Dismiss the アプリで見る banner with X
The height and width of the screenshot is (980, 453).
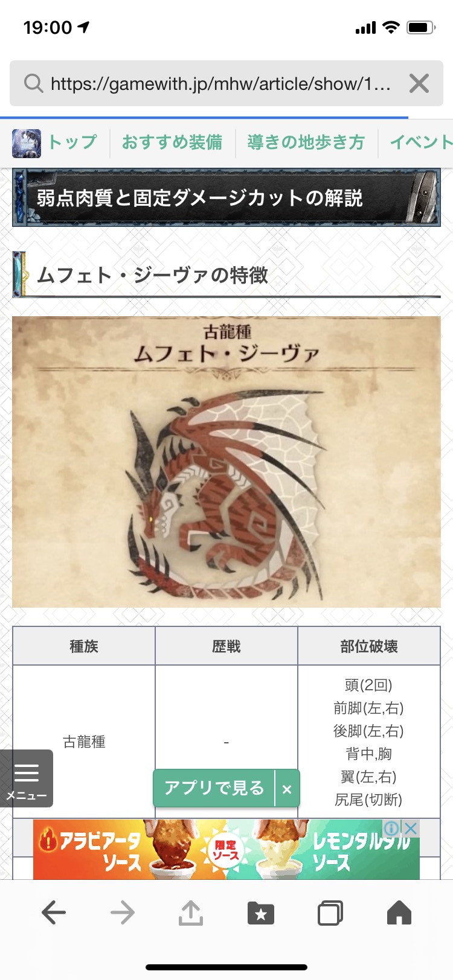(287, 788)
